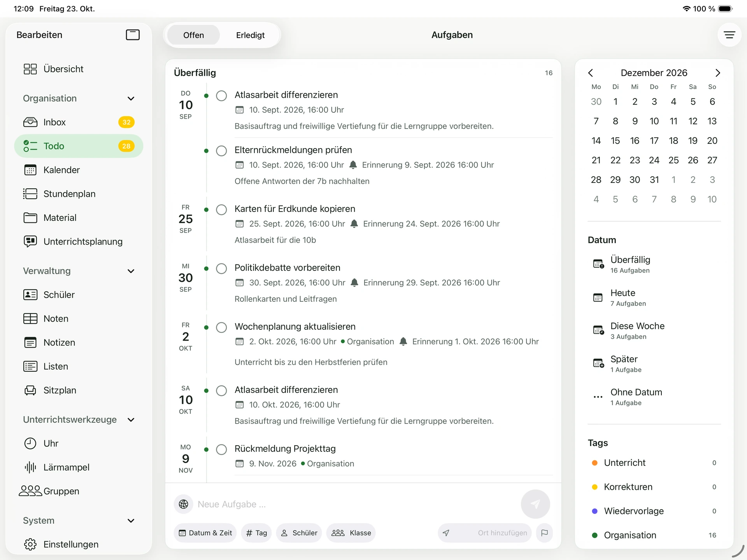Open the Inbox tray icon

30,122
